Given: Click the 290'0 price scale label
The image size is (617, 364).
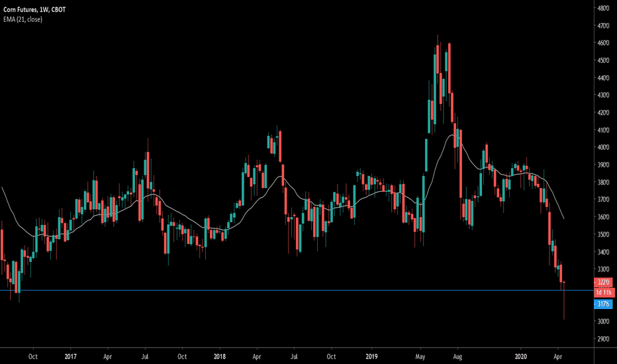Looking at the screenshot, I should tap(603, 338).
